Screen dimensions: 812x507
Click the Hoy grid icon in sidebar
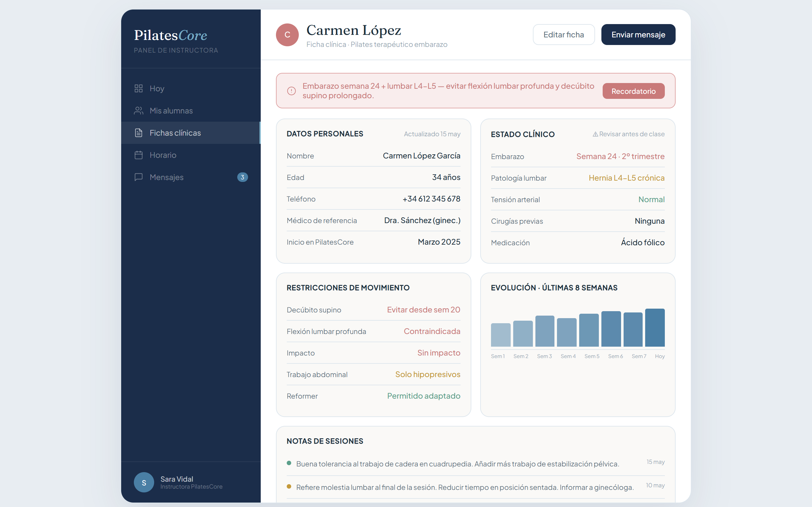pos(139,88)
